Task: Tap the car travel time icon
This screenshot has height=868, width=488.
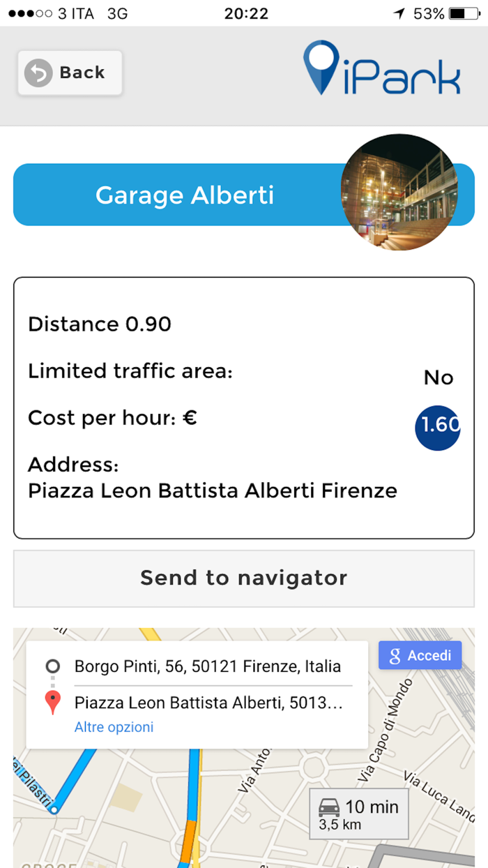Action: 329,809
